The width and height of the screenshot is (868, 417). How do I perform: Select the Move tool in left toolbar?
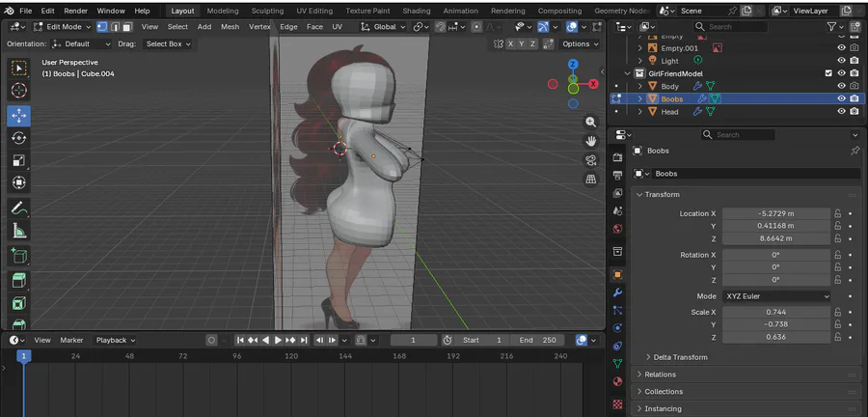pos(18,115)
